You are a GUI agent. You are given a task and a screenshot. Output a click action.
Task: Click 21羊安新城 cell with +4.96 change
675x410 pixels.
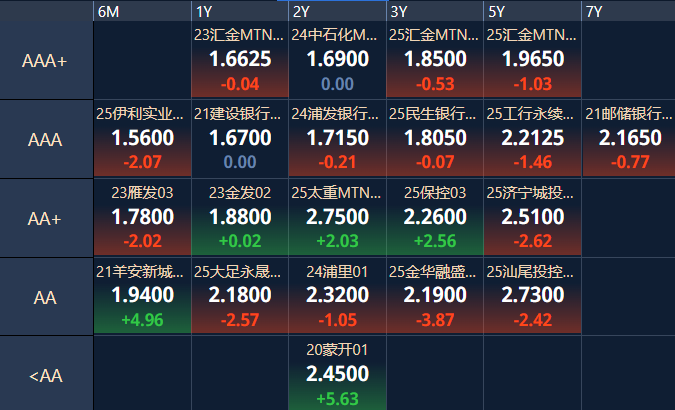(x=142, y=296)
